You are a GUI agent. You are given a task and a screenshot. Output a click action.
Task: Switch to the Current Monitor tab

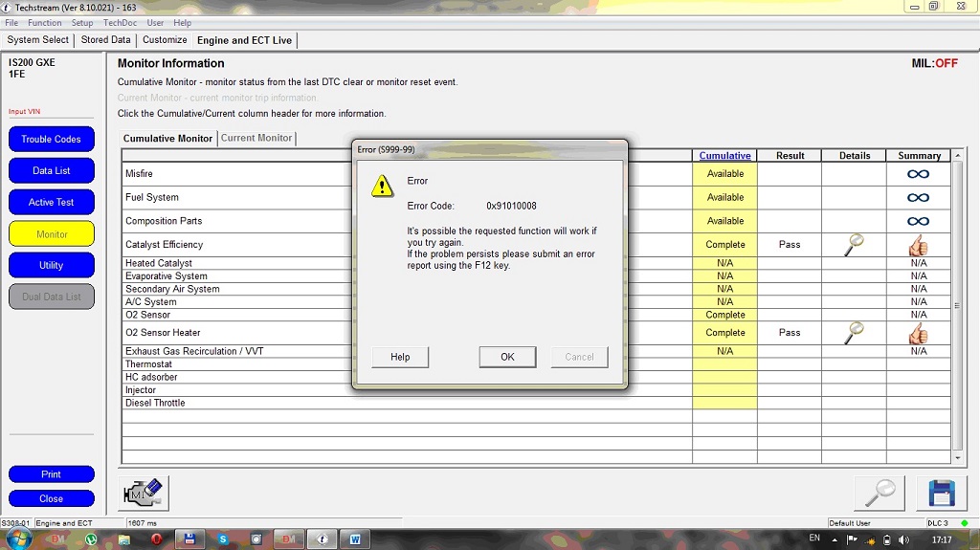(256, 139)
